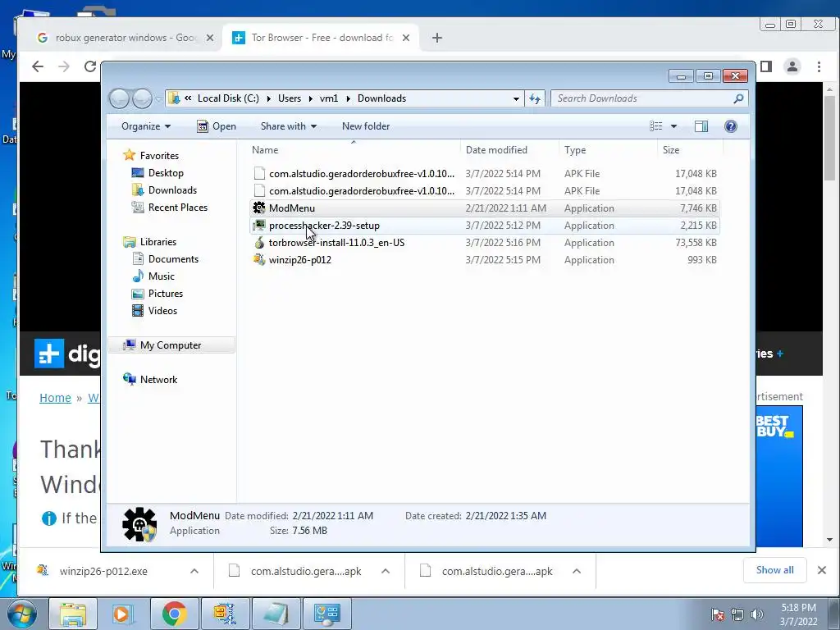Click the first geradorderobuxfree APK file icon
Image resolution: width=840 pixels, height=630 pixels.
coord(259,174)
